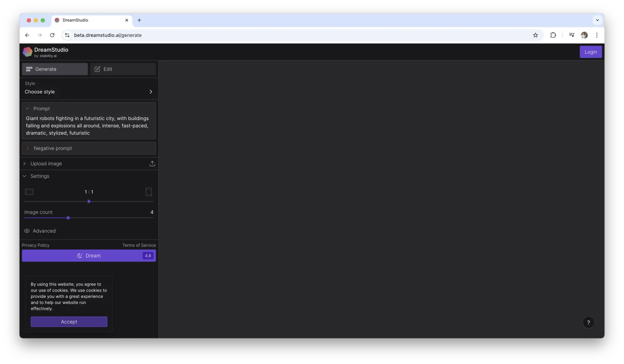Reload the page with the refresh icon
This screenshot has height=364, width=624.
(x=52, y=35)
